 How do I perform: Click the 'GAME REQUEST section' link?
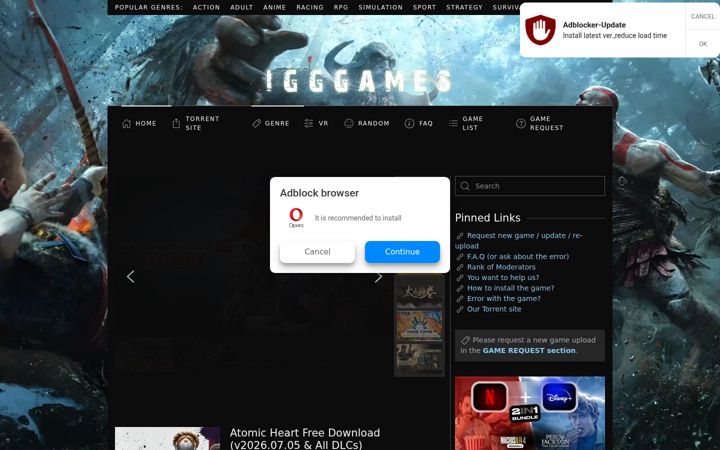click(x=529, y=351)
